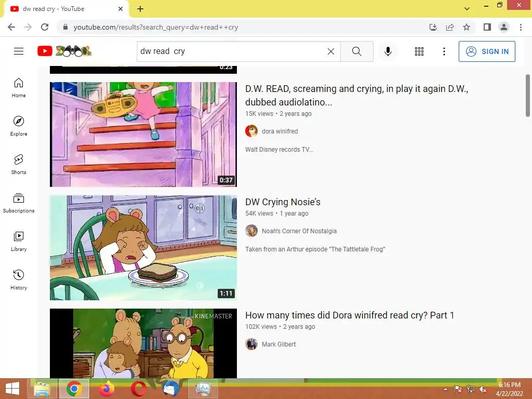The image size is (532, 399).
Task: Reload the page
Action: click(x=45, y=27)
